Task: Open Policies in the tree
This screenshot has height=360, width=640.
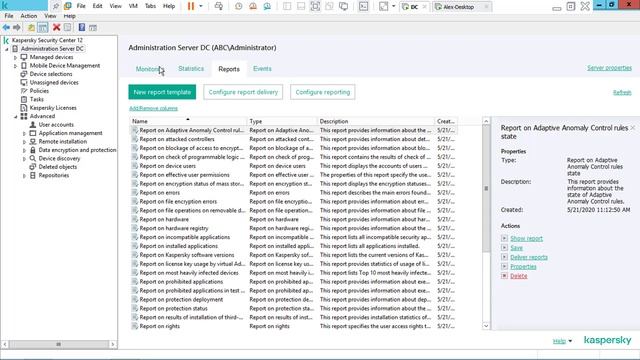Action: click(39, 91)
